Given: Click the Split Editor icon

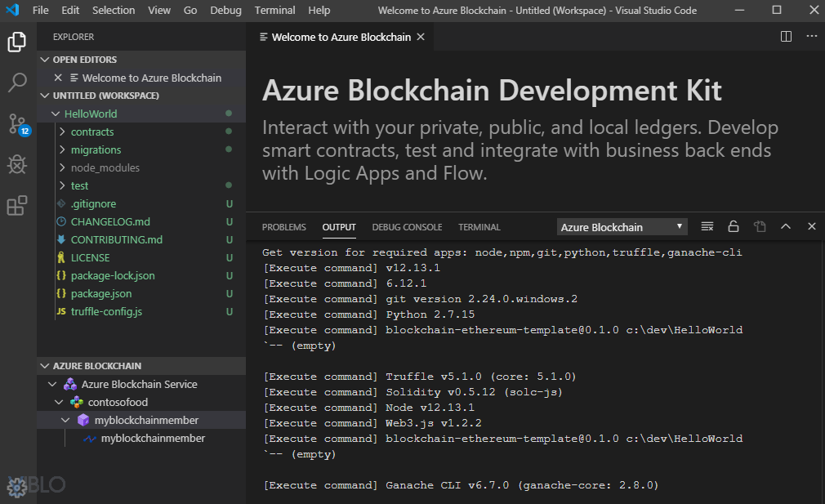Looking at the screenshot, I should [x=786, y=37].
